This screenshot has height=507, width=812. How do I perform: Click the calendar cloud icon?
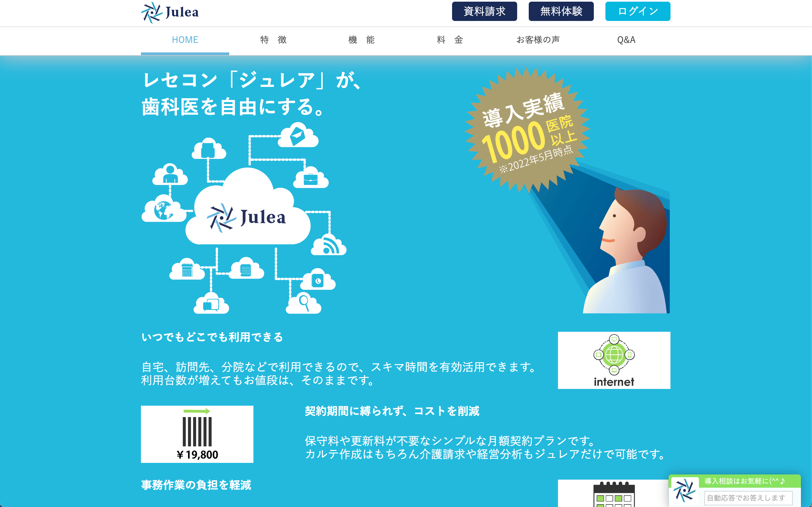pyautogui.click(x=187, y=269)
